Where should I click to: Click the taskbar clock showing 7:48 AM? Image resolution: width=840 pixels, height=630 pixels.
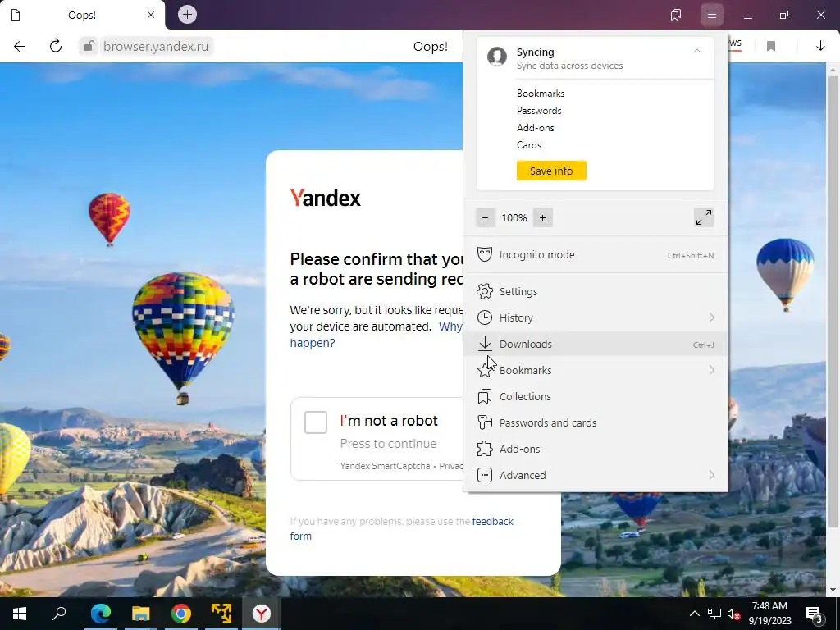pyautogui.click(x=769, y=614)
